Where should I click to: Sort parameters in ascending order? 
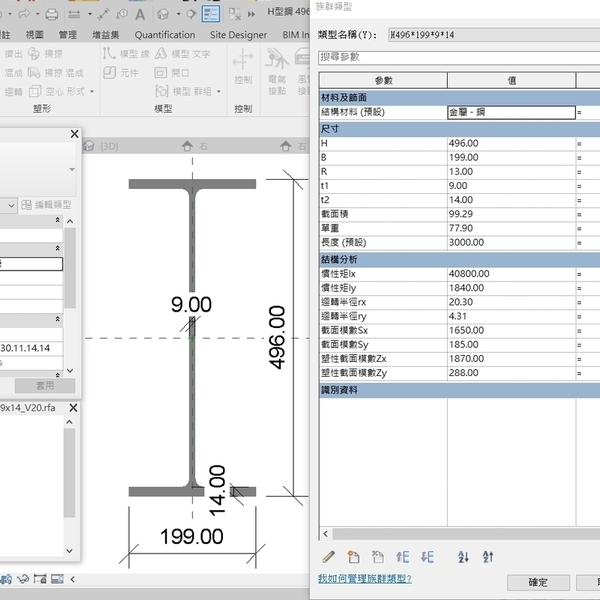[x=463, y=557]
